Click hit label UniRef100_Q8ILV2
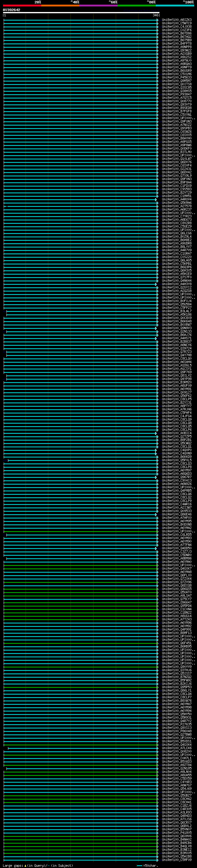This screenshot has width=197, height=868. coord(177,375)
